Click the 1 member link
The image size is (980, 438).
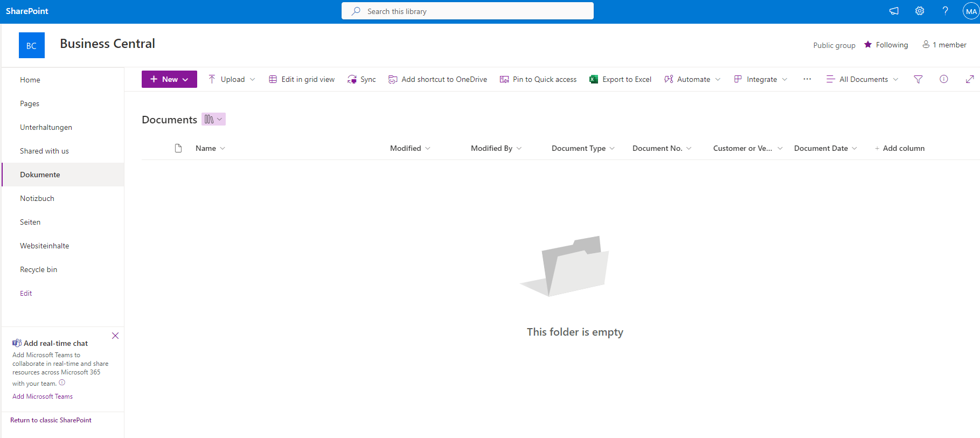click(944, 45)
